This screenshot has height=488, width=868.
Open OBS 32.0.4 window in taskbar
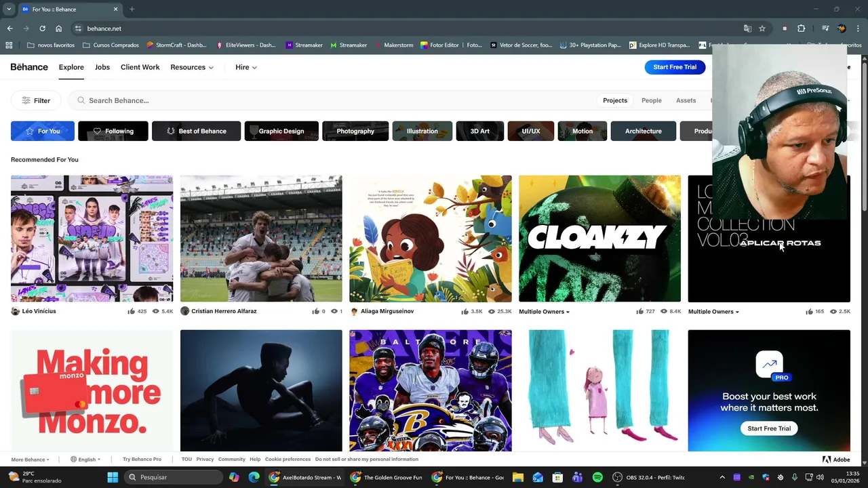coord(650,477)
